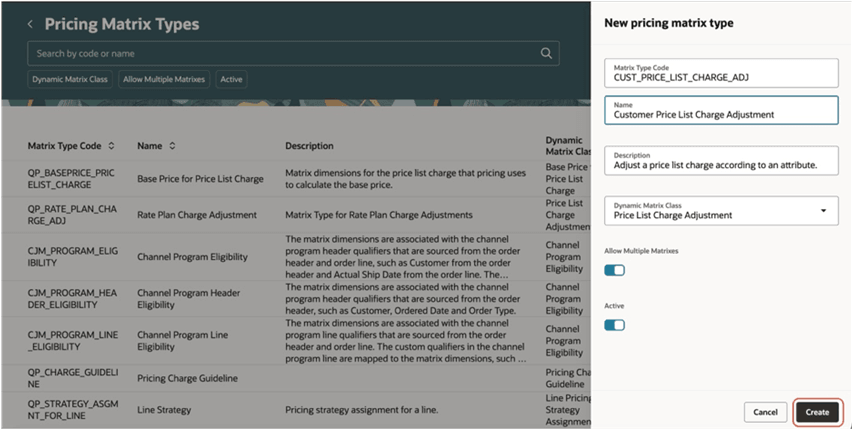Viewport: 854px width, 430px height.
Task: Click the Dynamic Matrix Class column header
Action: point(568,146)
